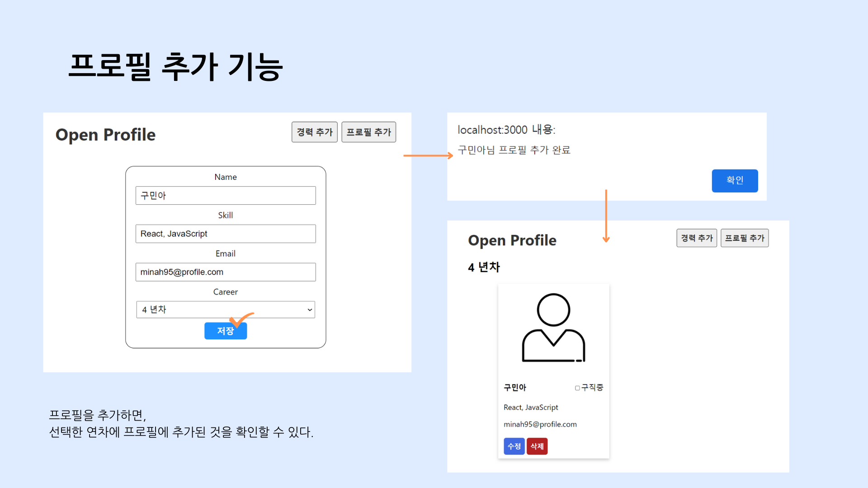Click the Name input containing 구민아
Viewport: 868px width, 488px height.
tap(225, 195)
